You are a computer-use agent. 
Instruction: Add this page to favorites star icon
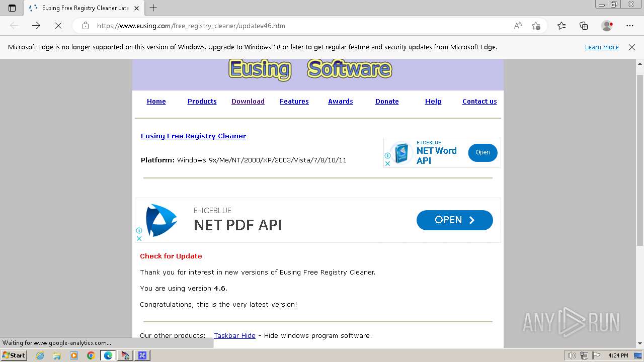(536, 26)
